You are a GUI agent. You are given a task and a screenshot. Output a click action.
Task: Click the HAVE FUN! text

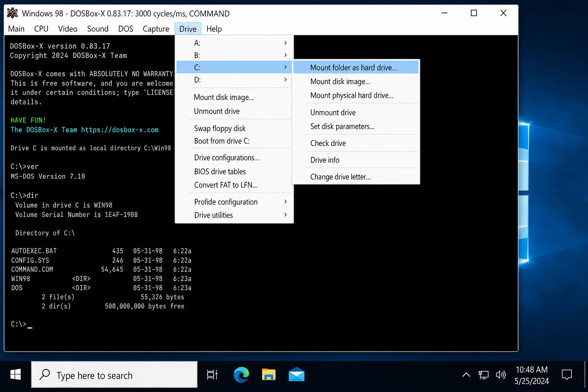(x=28, y=120)
